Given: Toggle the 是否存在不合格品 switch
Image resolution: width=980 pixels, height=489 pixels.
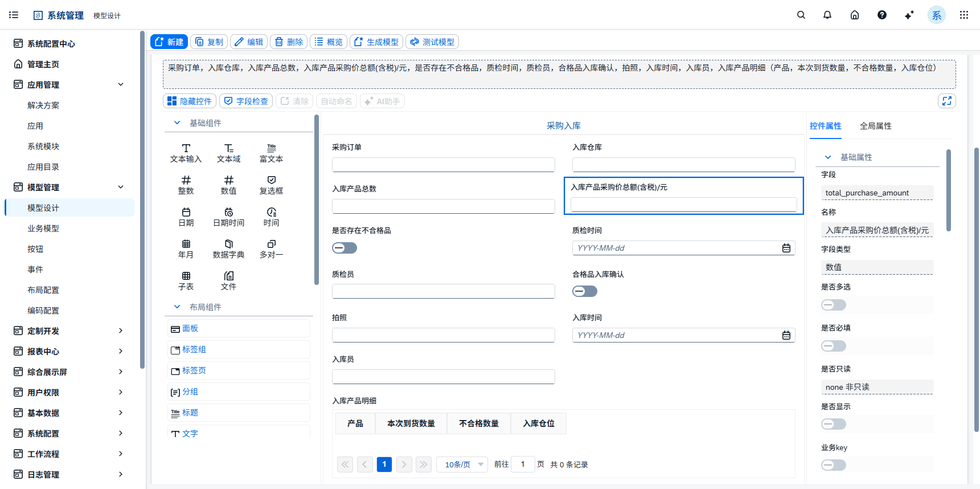Looking at the screenshot, I should pyautogui.click(x=345, y=248).
